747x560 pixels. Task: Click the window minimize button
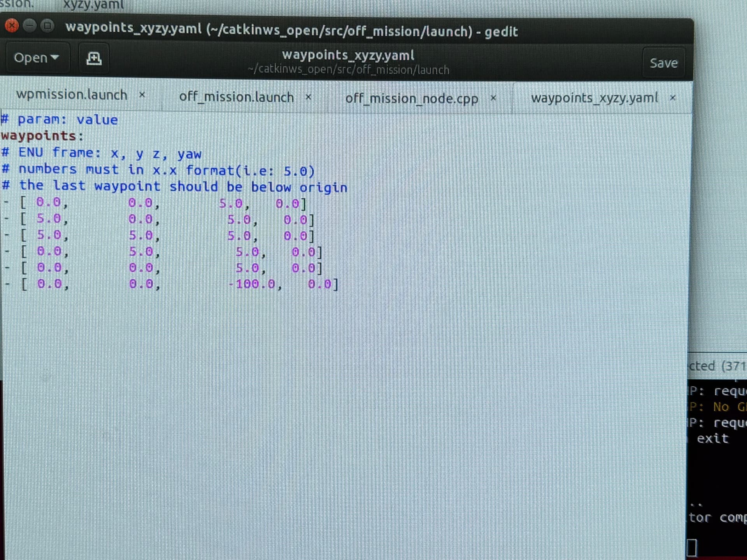(30, 26)
